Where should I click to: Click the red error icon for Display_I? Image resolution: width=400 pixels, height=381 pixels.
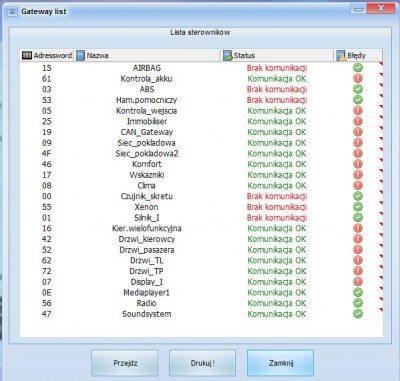(358, 281)
